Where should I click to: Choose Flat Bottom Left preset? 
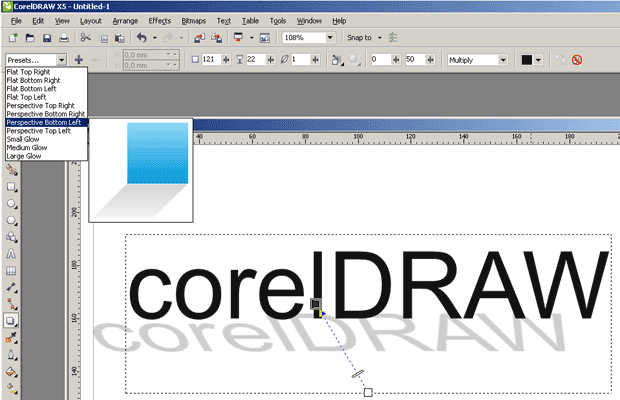[x=46, y=89]
